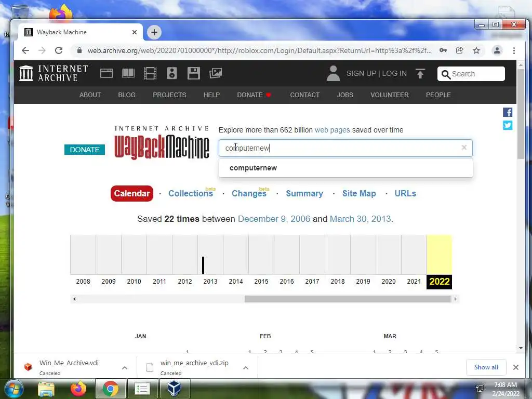Viewport: 532px width, 399px height.
Task: Open the Web archive icon
Action: [x=106, y=73]
